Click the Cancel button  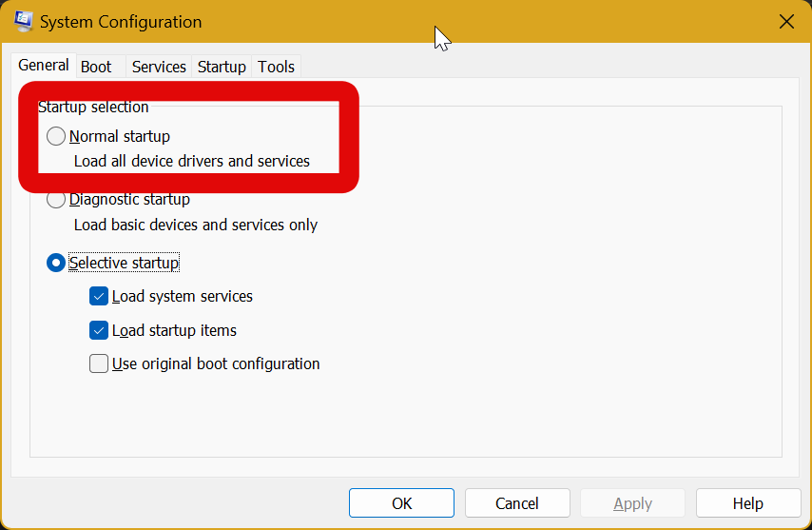(x=516, y=503)
